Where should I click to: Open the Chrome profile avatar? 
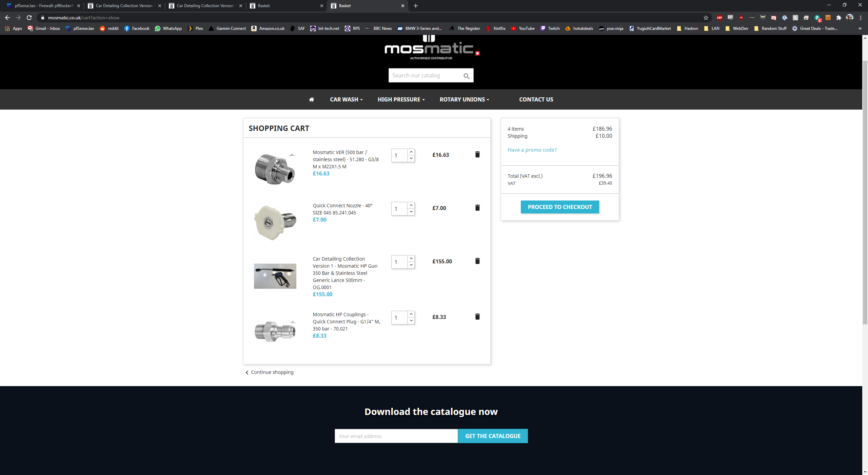click(850, 18)
